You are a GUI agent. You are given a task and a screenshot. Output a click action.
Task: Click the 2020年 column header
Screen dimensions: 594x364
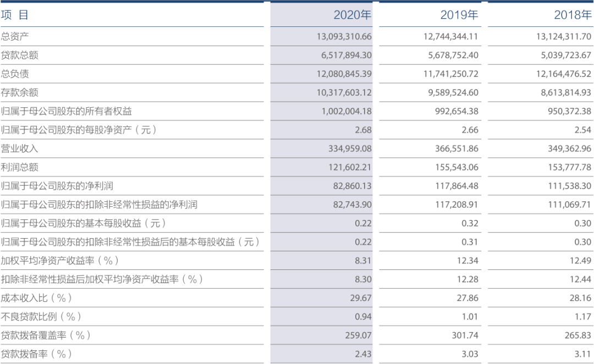click(x=353, y=15)
